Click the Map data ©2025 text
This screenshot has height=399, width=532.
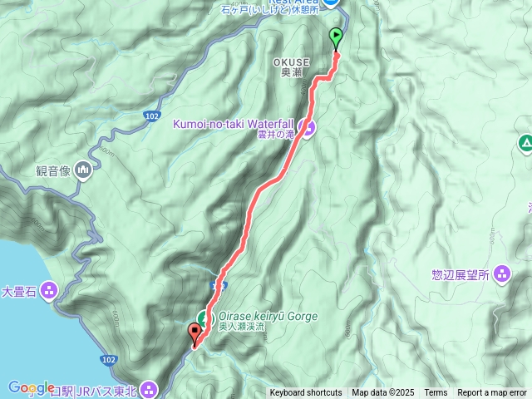382,393
